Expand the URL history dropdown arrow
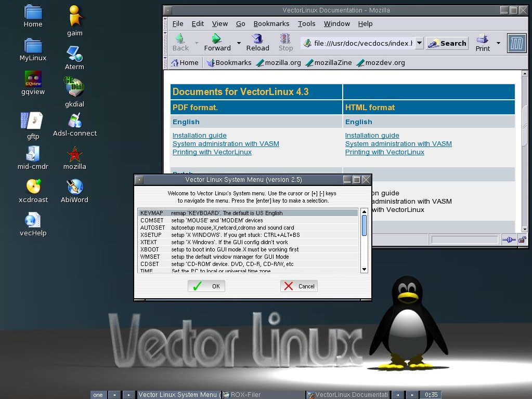This screenshot has height=399, width=532. point(419,43)
